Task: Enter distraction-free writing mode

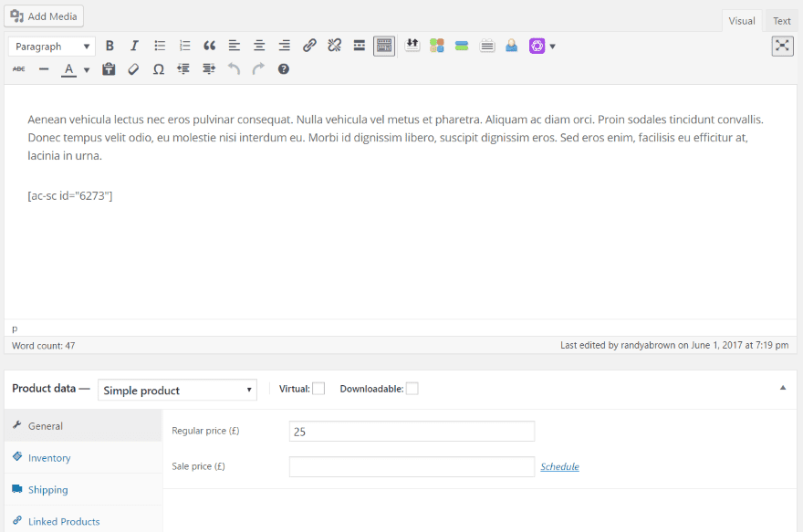Action: (x=782, y=46)
